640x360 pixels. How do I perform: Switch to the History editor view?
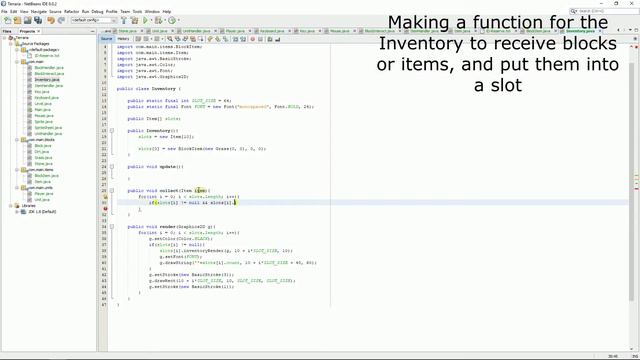pos(123,39)
